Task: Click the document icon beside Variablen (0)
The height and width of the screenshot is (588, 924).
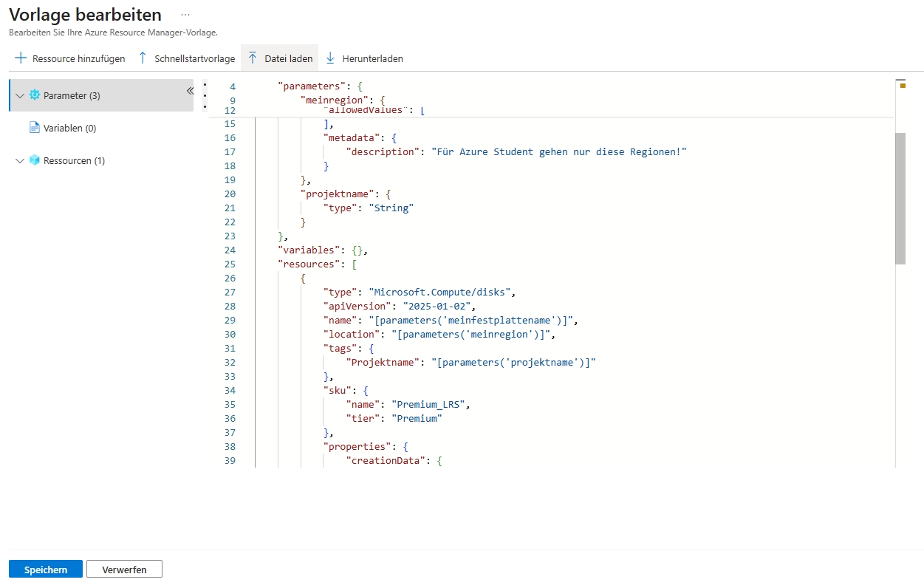Action: coord(35,128)
